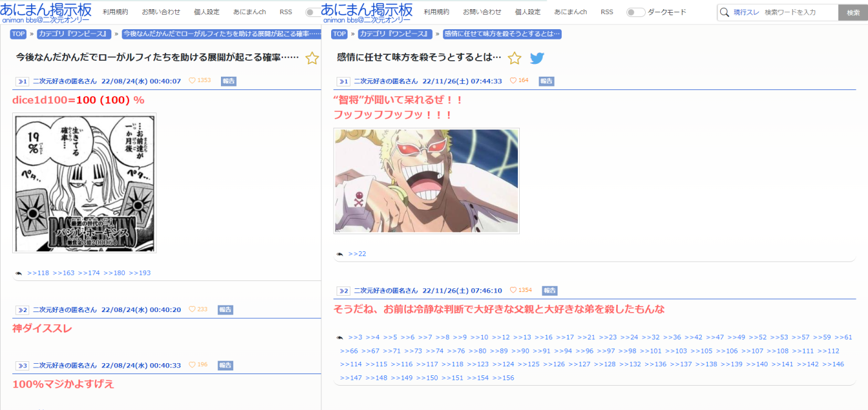868x410 pixels.
Task: Open RSS in the right page header
Action: pos(607,12)
